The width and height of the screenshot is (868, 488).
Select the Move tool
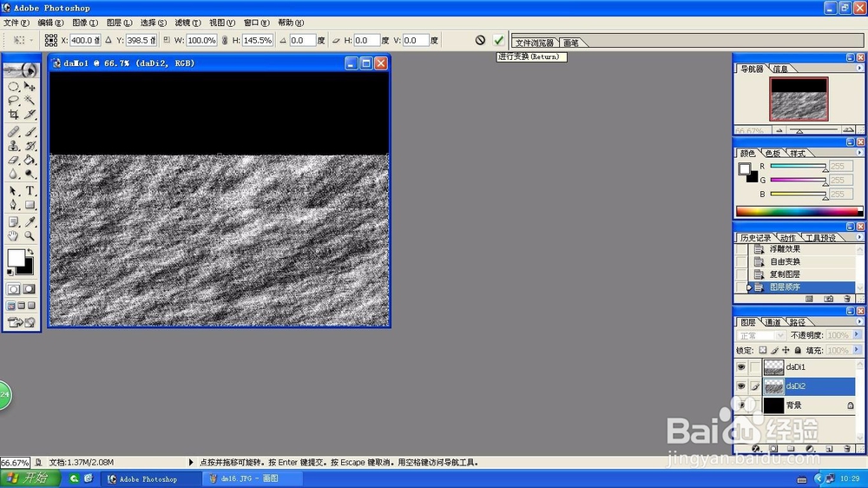point(30,87)
